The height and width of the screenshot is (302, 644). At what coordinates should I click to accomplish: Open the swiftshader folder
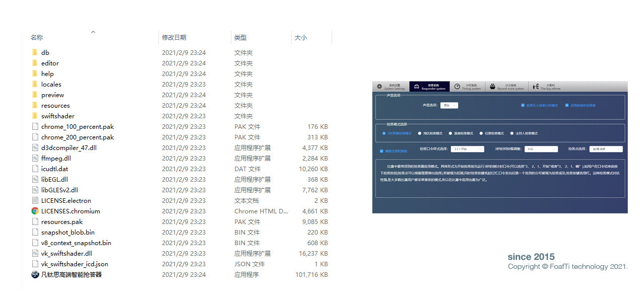[x=57, y=116]
